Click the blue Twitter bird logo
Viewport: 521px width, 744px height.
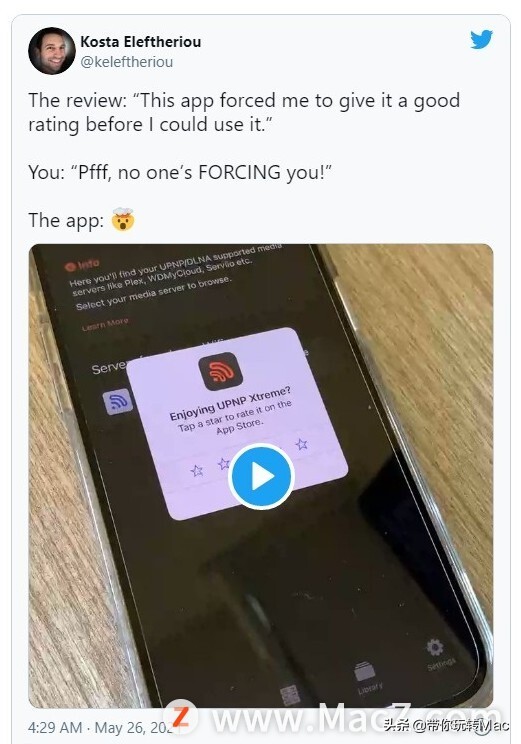pos(482,39)
